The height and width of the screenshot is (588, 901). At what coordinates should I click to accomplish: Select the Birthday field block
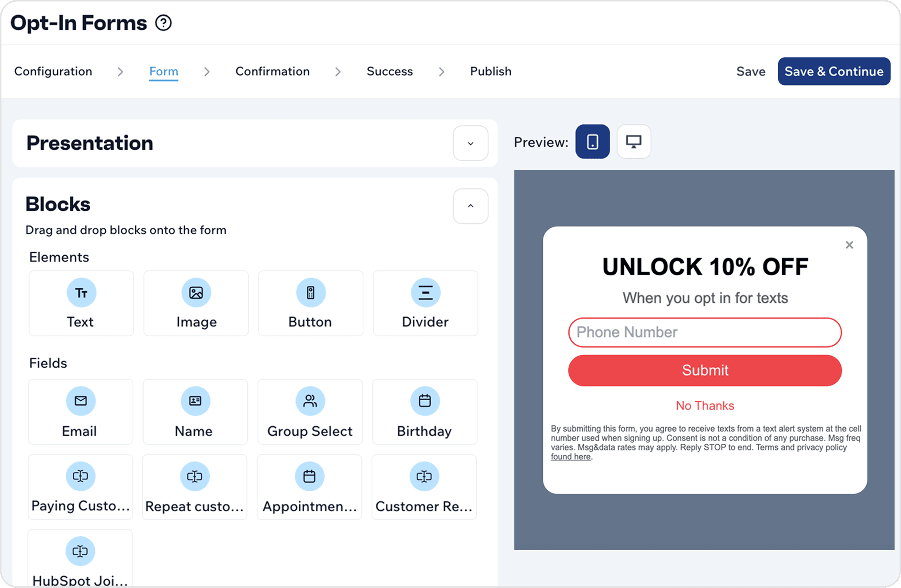424,412
